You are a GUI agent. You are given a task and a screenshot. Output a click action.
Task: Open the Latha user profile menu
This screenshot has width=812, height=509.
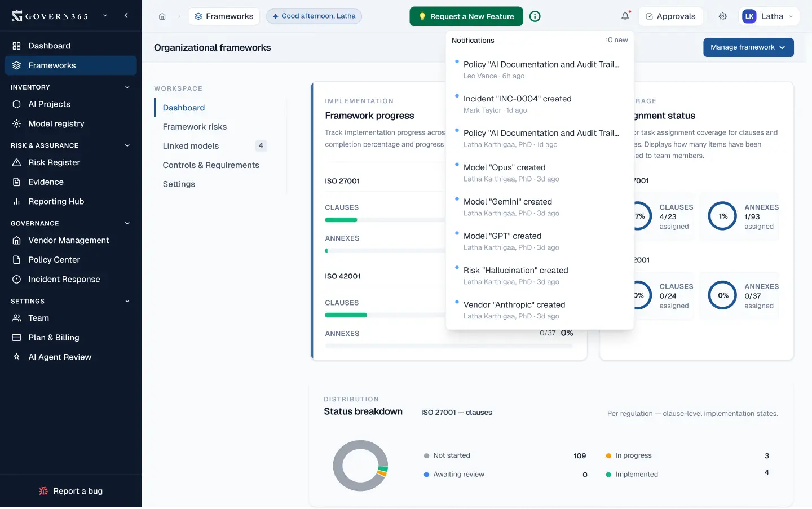tap(768, 16)
